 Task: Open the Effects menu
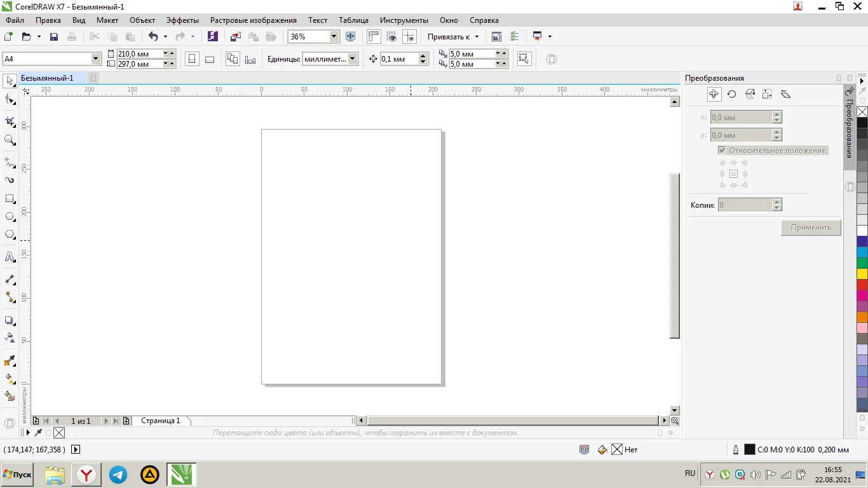point(182,20)
